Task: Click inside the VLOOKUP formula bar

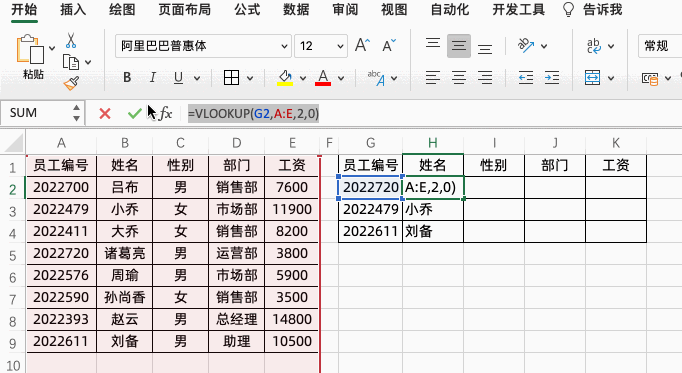Action: [254, 114]
